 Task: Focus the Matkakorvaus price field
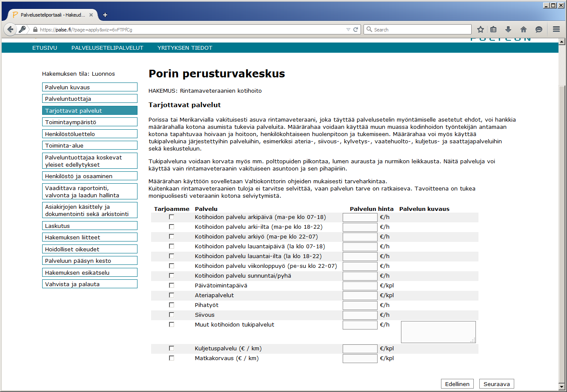pyautogui.click(x=360, y=358)
